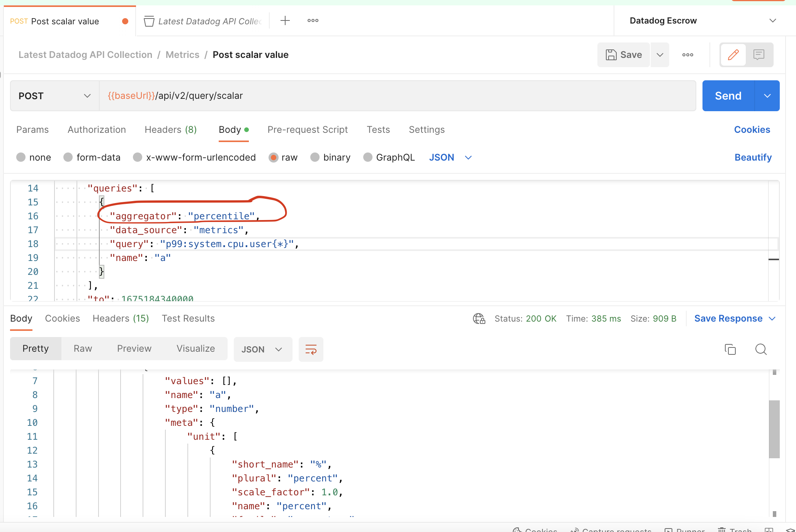Copy response body with copy icon
796x532 pixels.
730,349
